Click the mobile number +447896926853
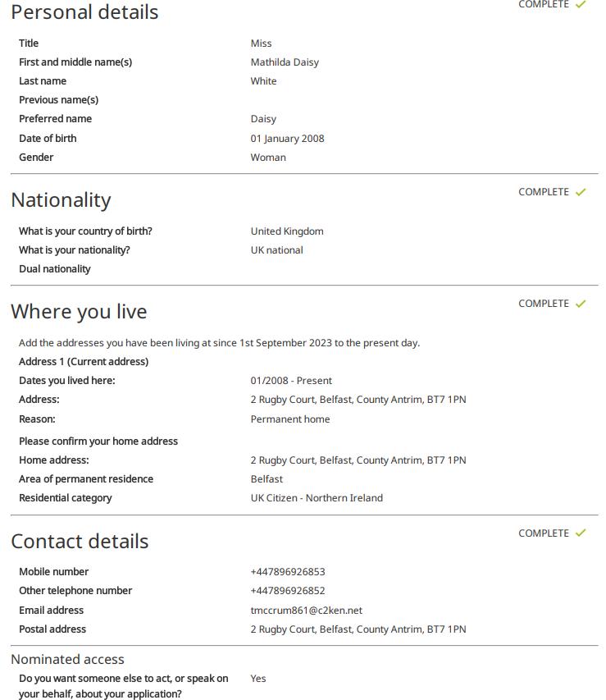 (x=287, y=572)
